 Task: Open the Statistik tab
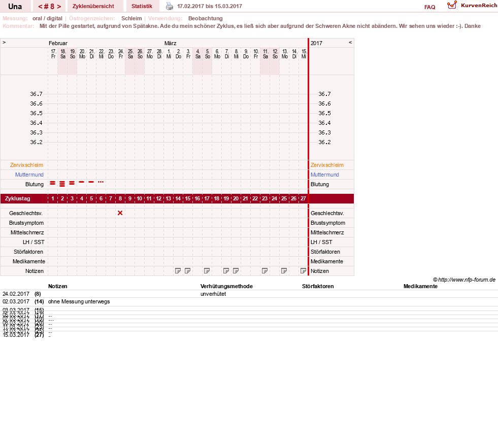(142, 7)
